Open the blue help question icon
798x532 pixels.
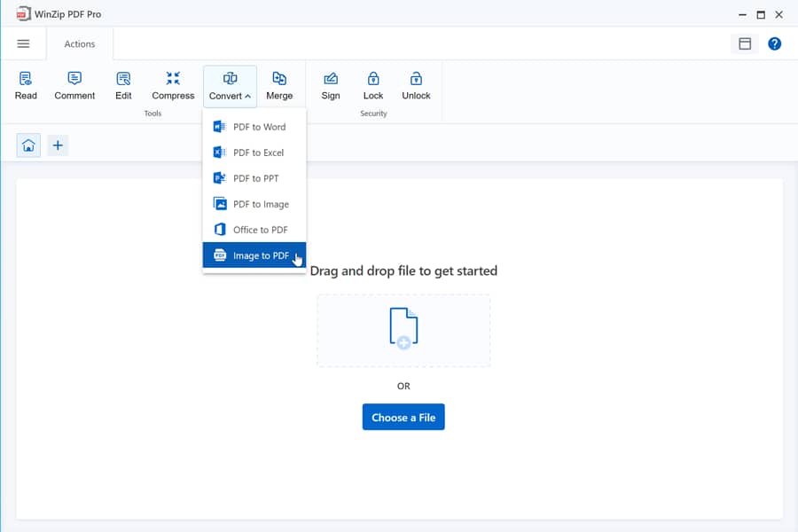(775, 43)
